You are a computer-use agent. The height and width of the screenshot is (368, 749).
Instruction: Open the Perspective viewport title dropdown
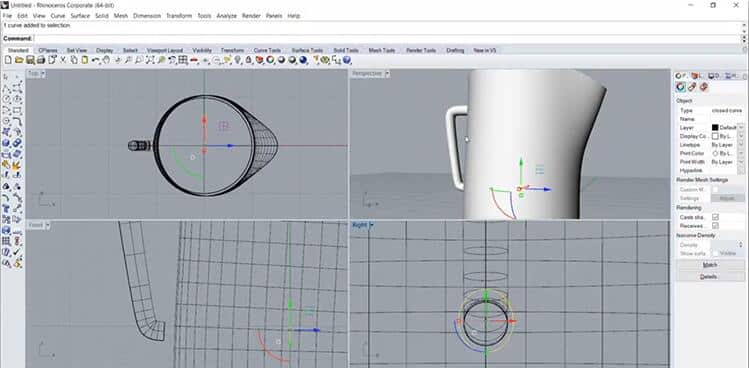point(386,74)
